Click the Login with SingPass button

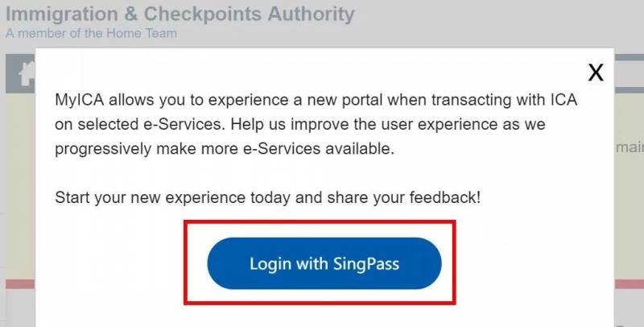[x=324, y=263]
